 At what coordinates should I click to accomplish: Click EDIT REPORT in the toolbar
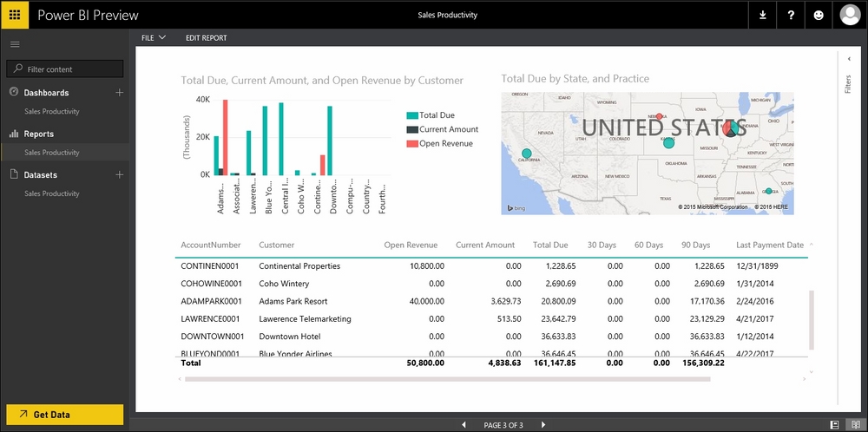click(x=206, y=38)
